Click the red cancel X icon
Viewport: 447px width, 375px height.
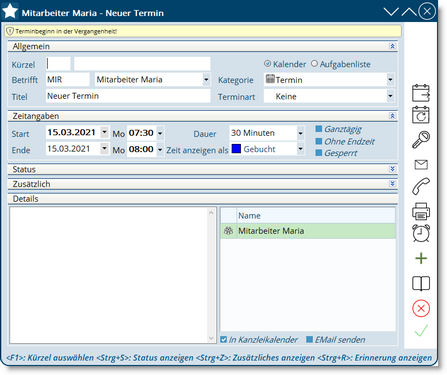(421, 308)
